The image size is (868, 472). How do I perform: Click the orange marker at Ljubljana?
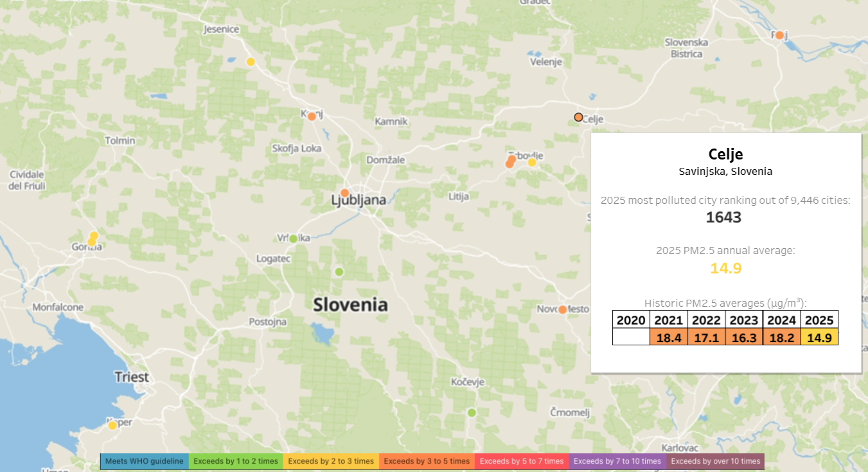(344, 193)
